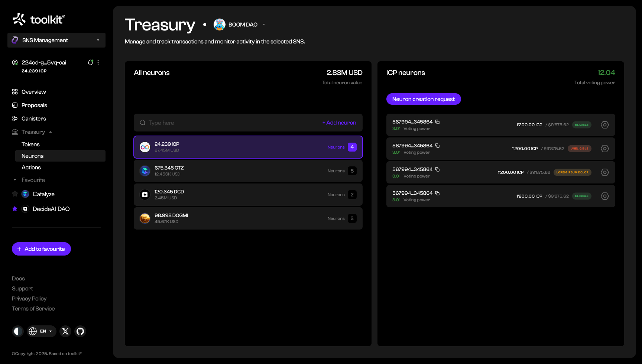Toggle dark/light theme icon
The image size is (642, 364).
[17, 331]
